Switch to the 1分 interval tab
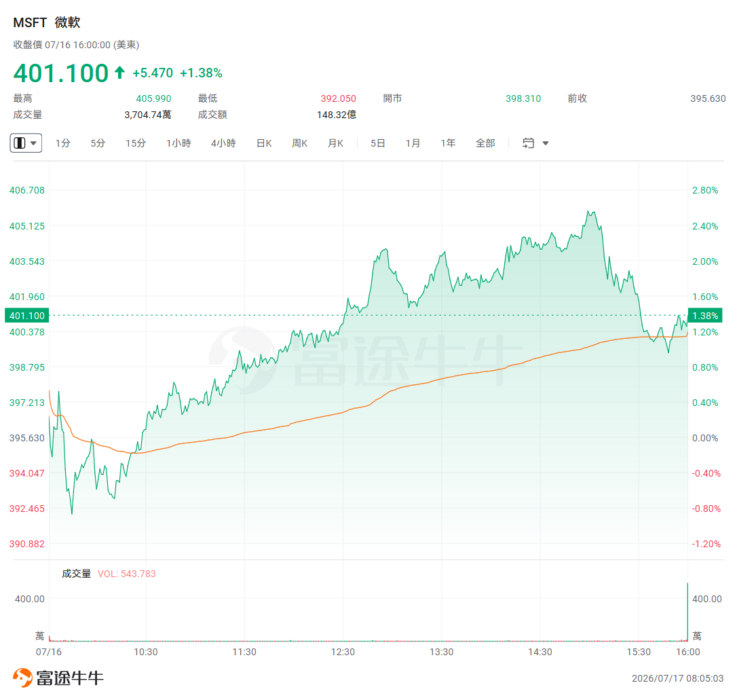737x700 pixels. tap(62, 143)
